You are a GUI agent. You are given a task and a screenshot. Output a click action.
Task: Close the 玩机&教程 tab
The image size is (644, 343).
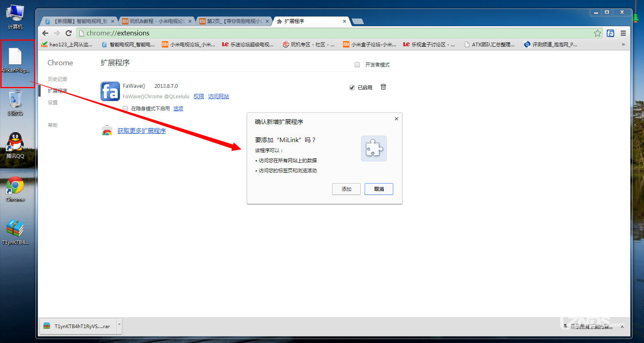190,21
